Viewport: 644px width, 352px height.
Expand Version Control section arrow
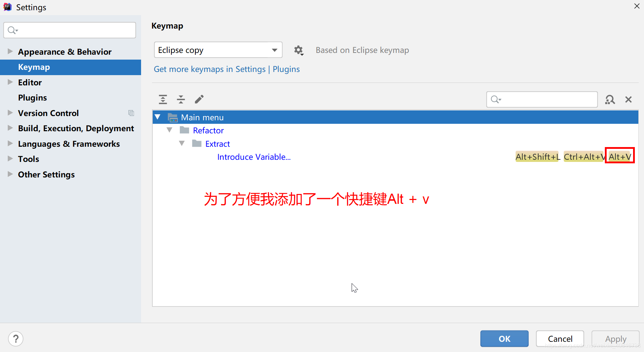[10, 113]
